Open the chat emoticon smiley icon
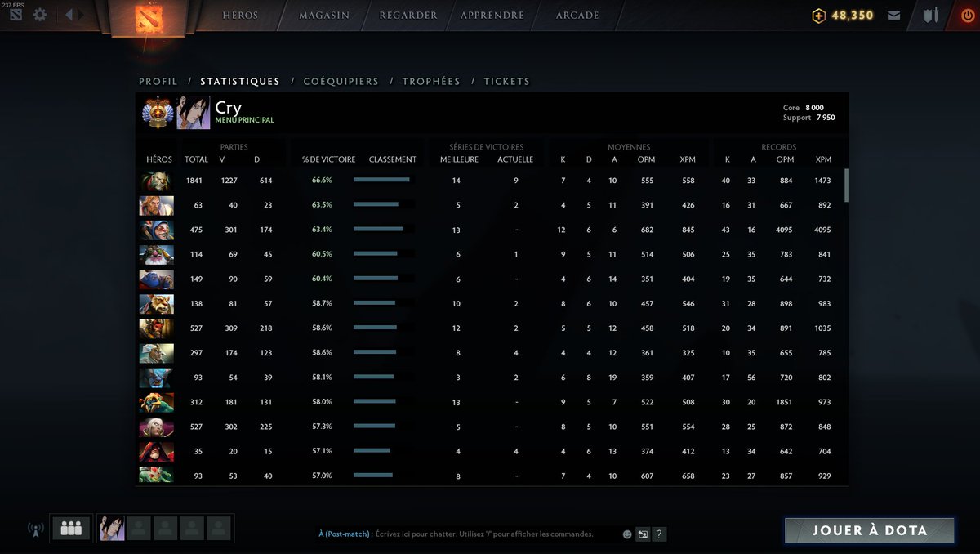Image resolution: width=980 pixels, height=554 pixels. (x=627, y=534)
